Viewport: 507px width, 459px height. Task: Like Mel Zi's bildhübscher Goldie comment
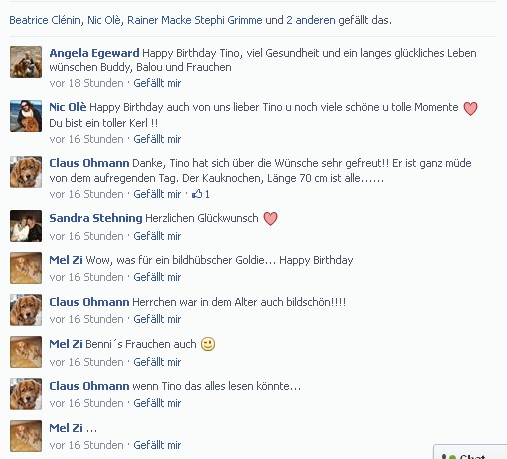click(x=157, y=277)
